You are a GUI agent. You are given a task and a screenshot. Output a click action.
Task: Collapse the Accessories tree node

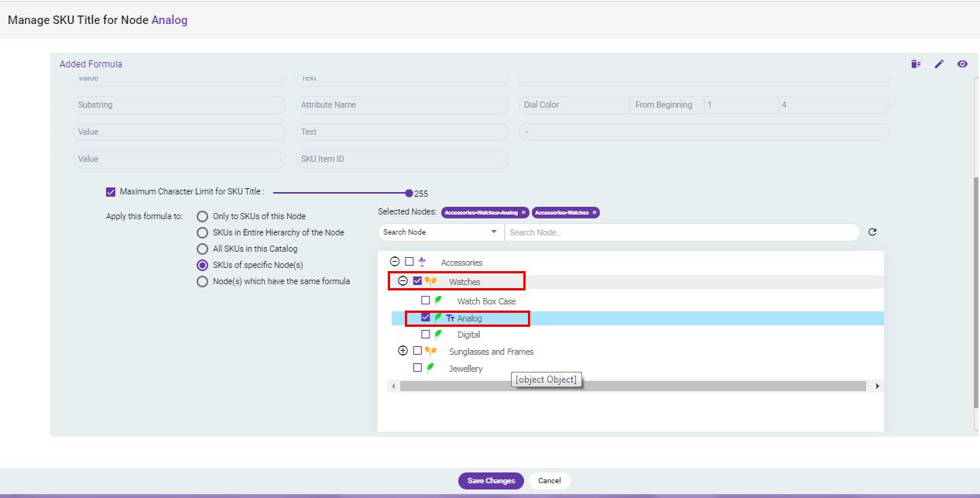point(395,262)
